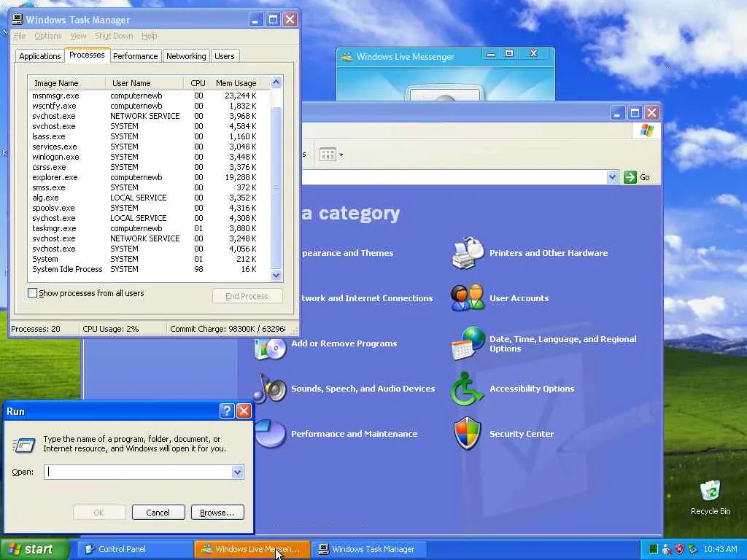Viewport: 747px width, 560px height.
Task: Sort by the CPU column header
Action: (x=197, y=83)
